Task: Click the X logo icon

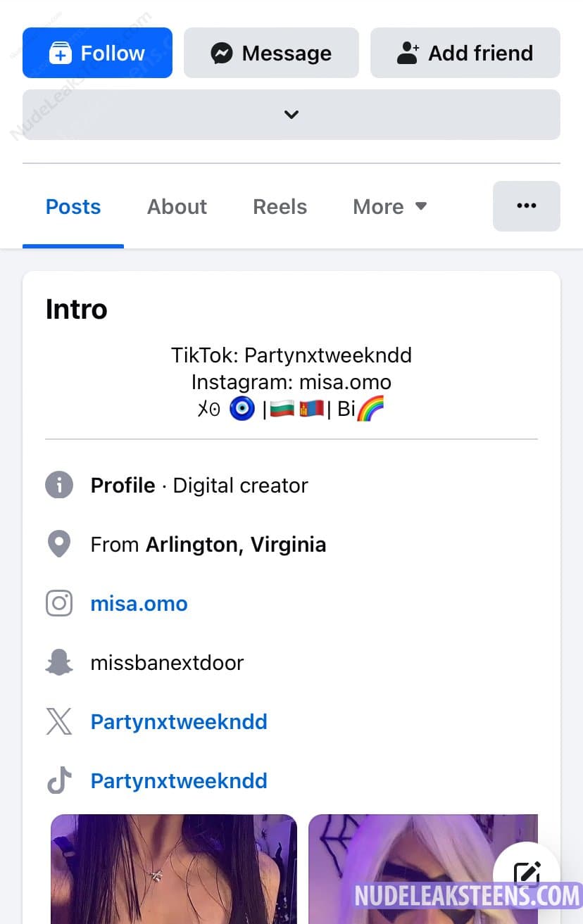Action: click(x=59, y=722)
